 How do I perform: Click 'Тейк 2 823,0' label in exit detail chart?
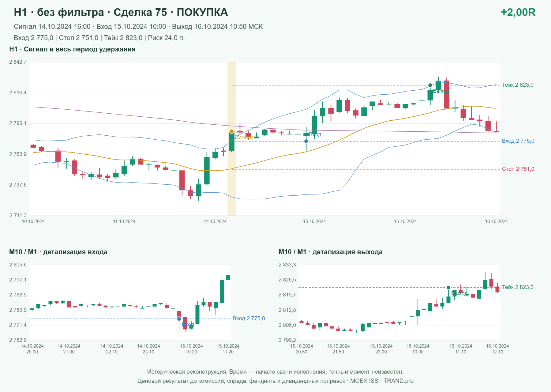coord(518,287)
